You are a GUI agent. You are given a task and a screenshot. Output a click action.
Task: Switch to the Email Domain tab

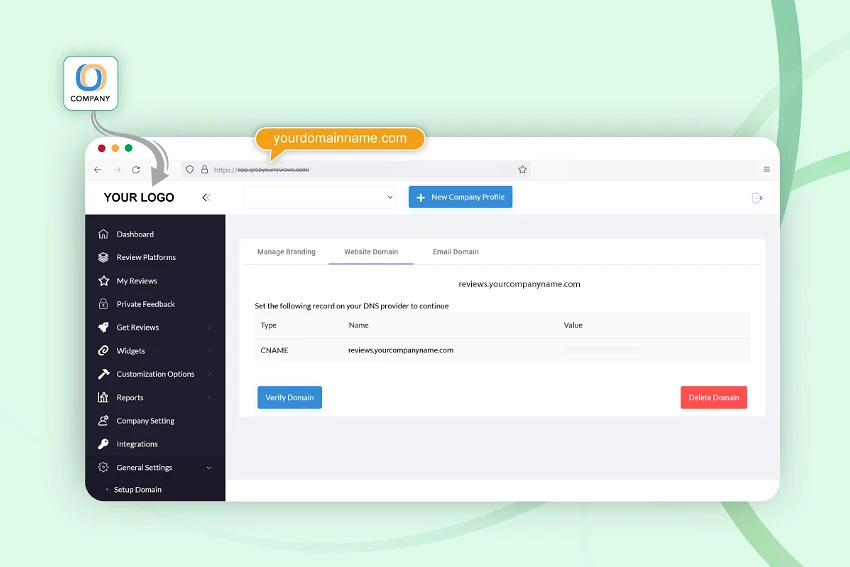(x=455, y=252)
